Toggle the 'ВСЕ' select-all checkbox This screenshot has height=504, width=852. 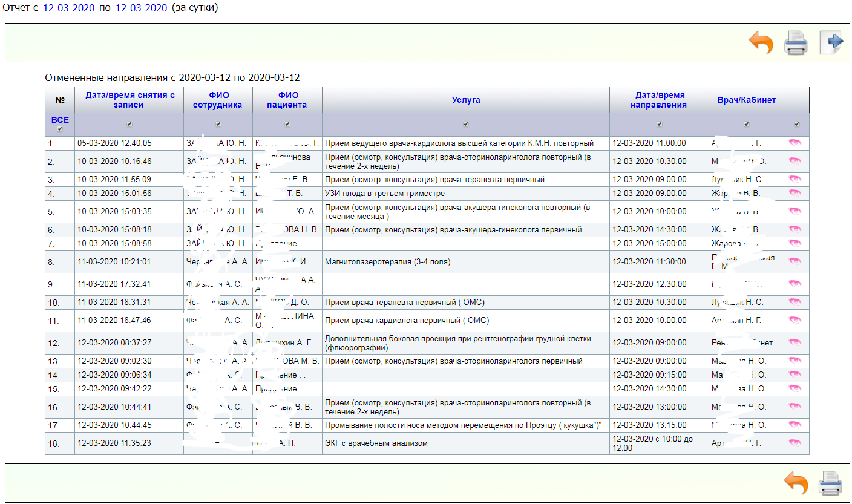(59, 129)
